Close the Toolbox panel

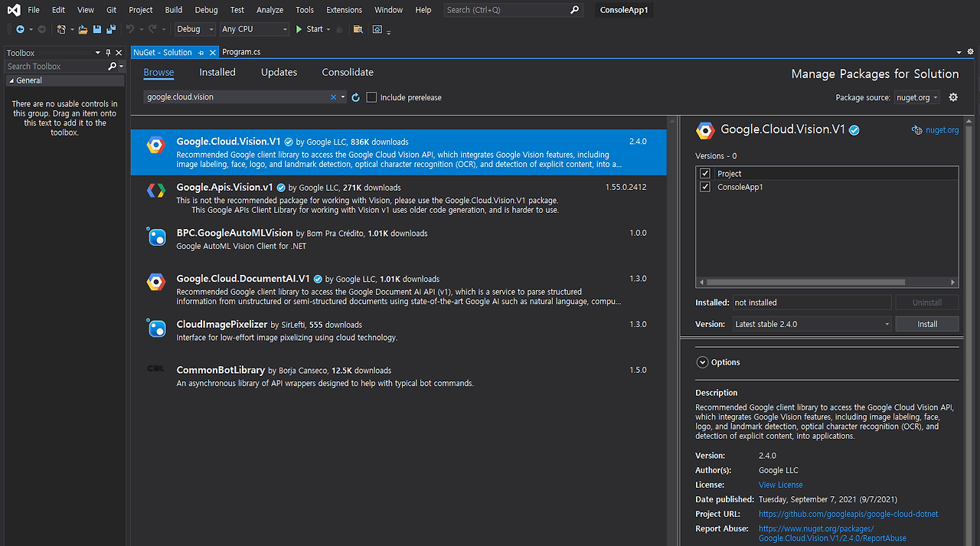coord(119,53)
